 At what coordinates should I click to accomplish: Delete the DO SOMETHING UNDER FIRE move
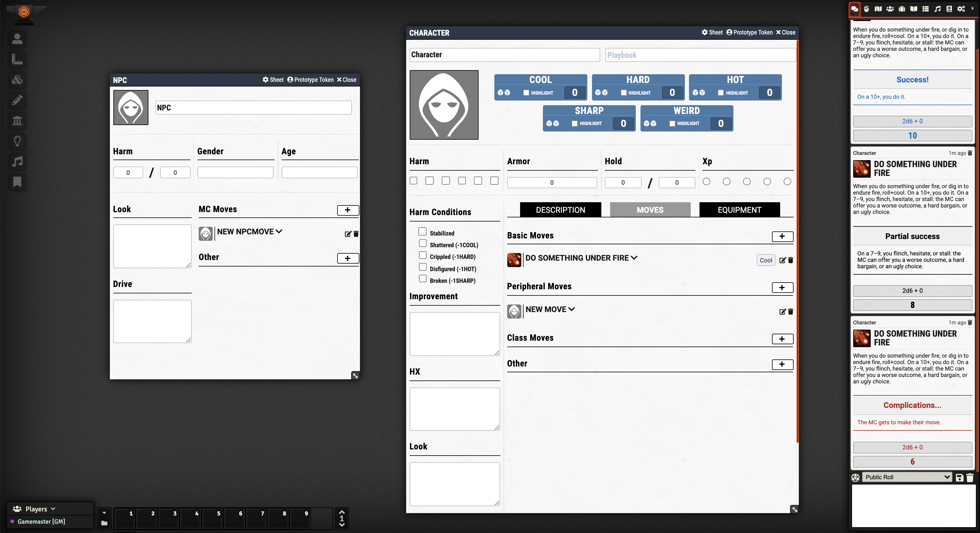[x=791, y=260]
